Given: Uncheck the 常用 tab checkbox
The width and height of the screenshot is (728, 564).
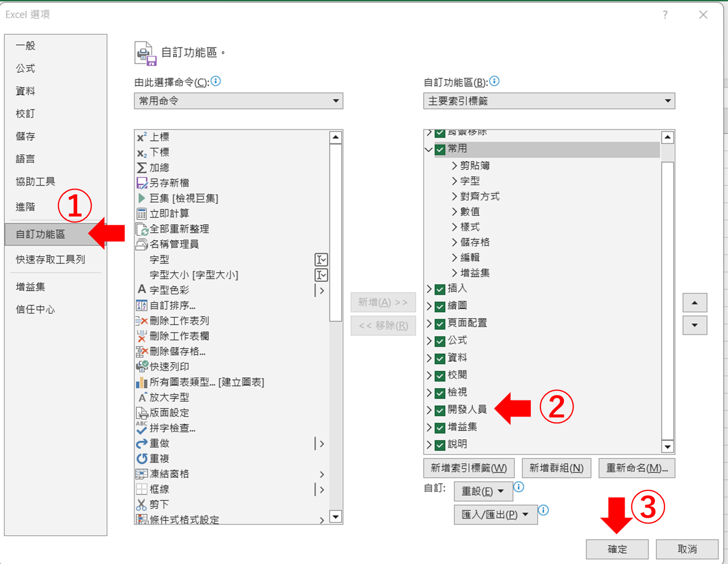Looking at the screenshot, I should (x=440, y=149).
